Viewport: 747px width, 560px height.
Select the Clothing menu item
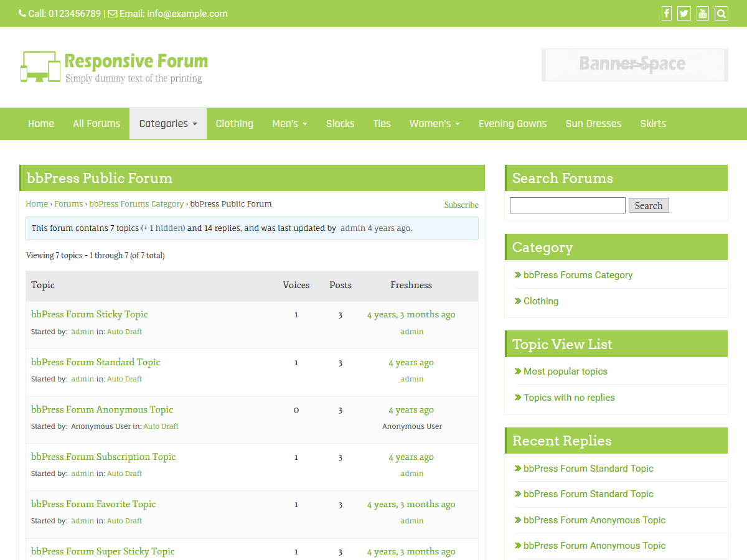point(235,124)
